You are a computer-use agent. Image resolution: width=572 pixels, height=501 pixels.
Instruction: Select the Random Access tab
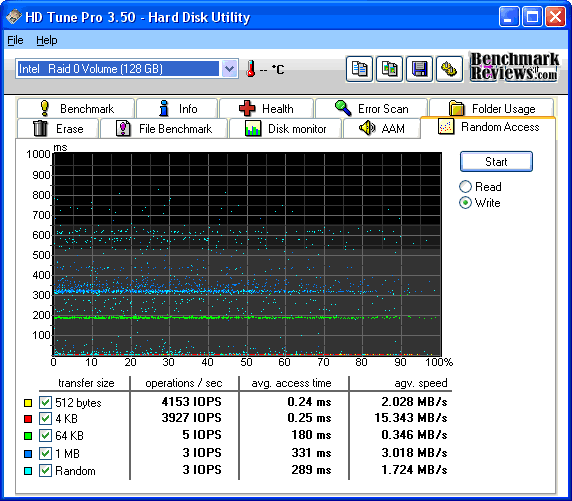488,127
